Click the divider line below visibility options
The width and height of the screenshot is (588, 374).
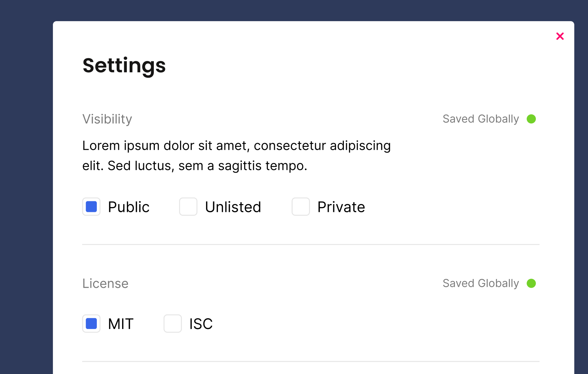coord(311,245)
